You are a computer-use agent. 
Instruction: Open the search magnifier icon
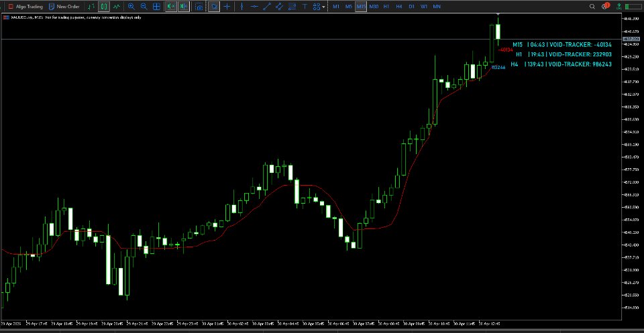point(592,7)
